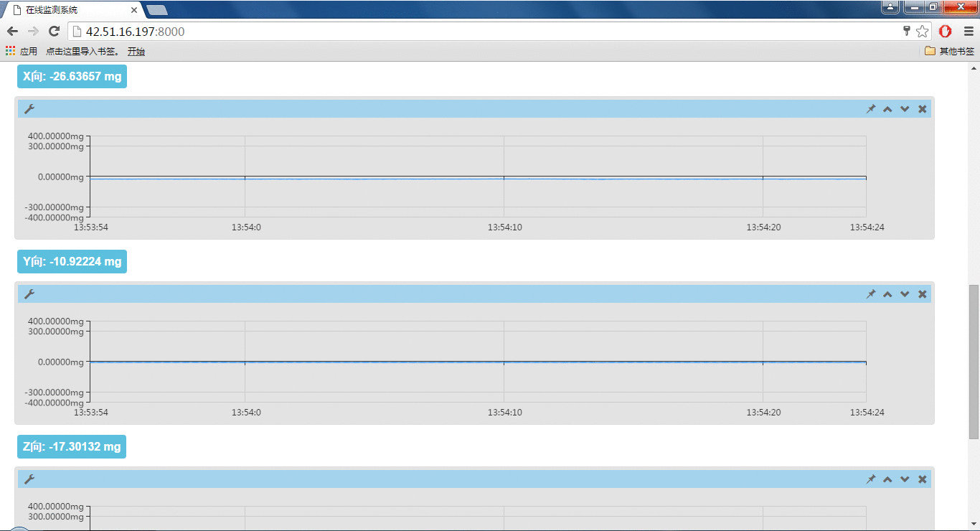Screen dimensions: 980x531
Task: Select the 在线监测系统 browser tab
Action: [x=72, y=10]
